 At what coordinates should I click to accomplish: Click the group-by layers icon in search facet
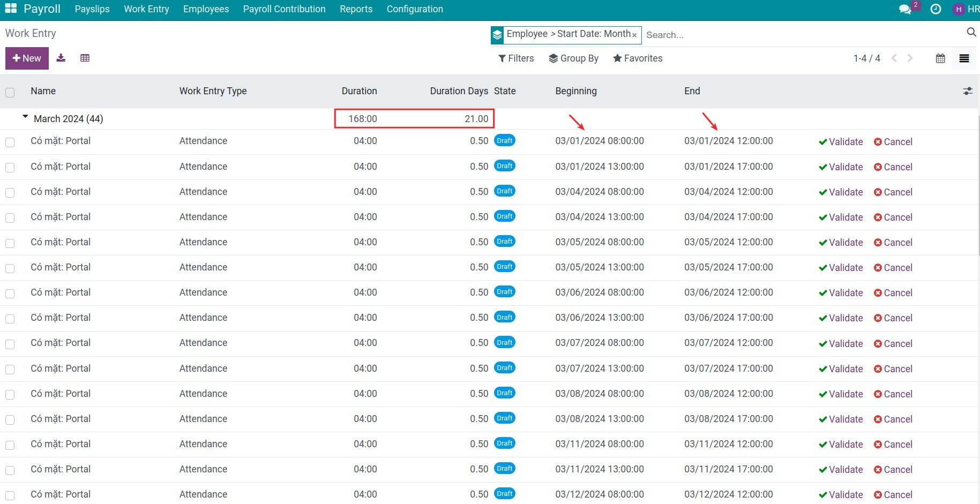[498, 35]
